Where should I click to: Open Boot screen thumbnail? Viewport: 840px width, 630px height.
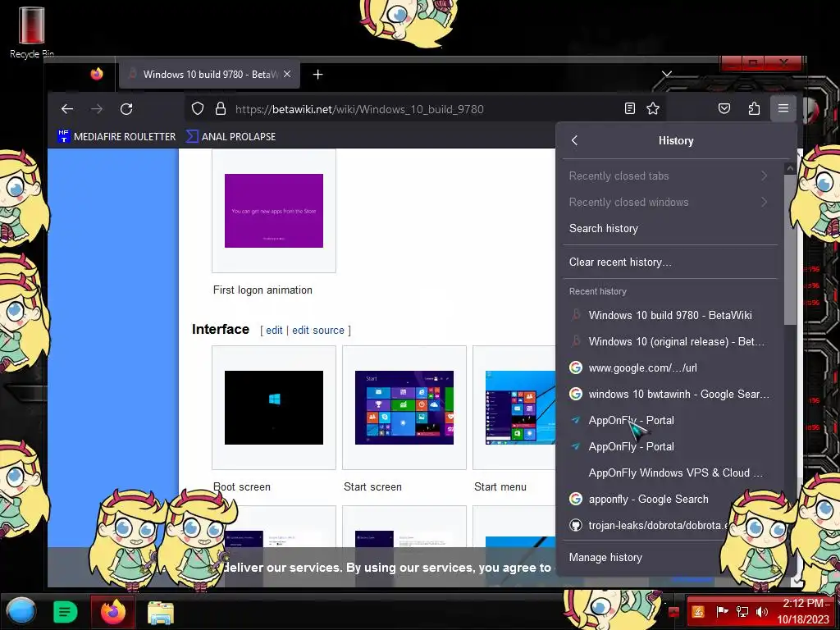tap(274, 408)
